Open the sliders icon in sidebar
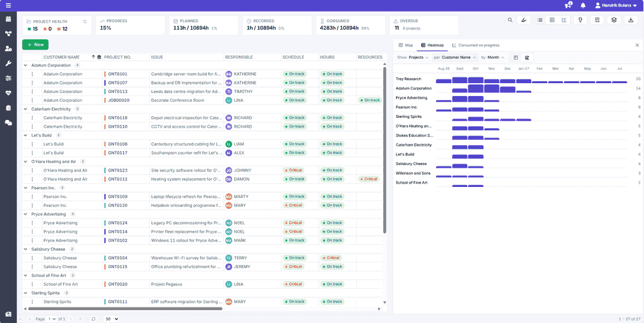Image resolution: width=644 pixels, height=323 pixels. click(x=8, y=79)
